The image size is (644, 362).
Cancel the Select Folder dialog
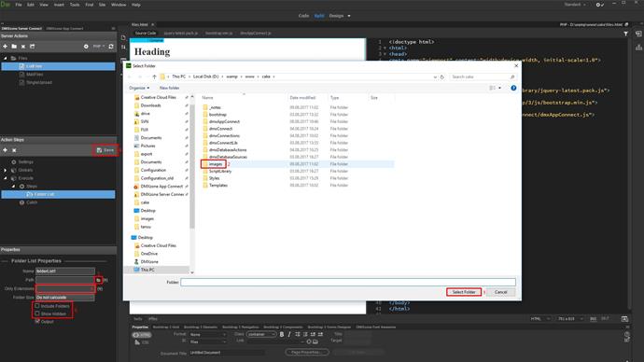(x=500, y=292)
